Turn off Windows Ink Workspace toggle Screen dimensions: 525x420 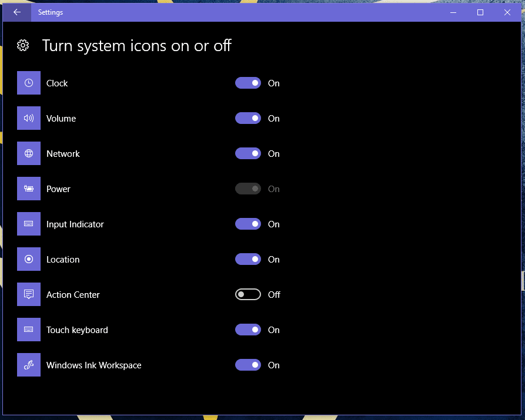[x=248, y=365]
